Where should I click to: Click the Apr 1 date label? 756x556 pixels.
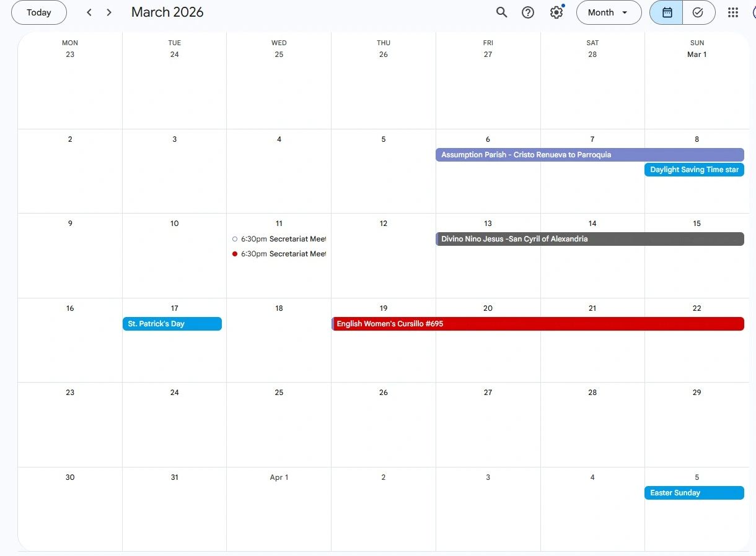pos(279,477)
